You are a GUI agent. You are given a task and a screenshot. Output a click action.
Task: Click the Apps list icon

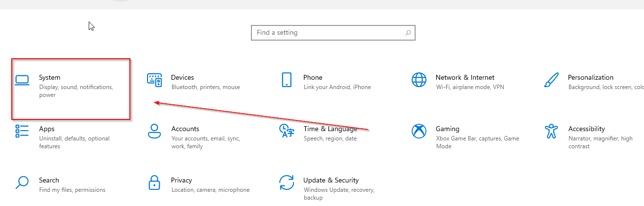coord(23,131)
